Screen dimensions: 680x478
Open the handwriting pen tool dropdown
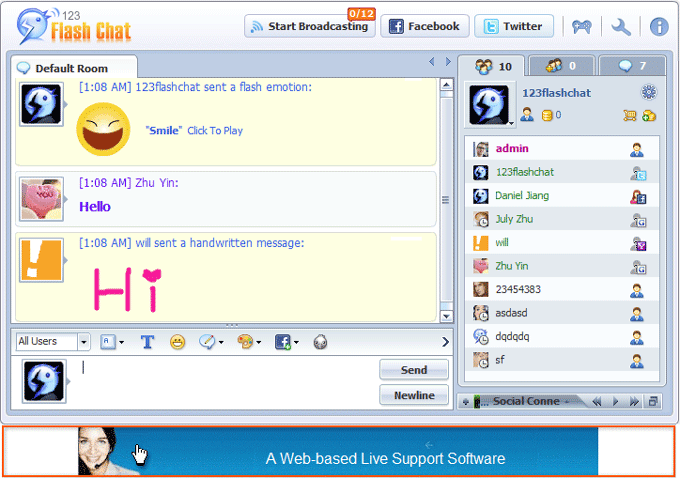[212, 342]
